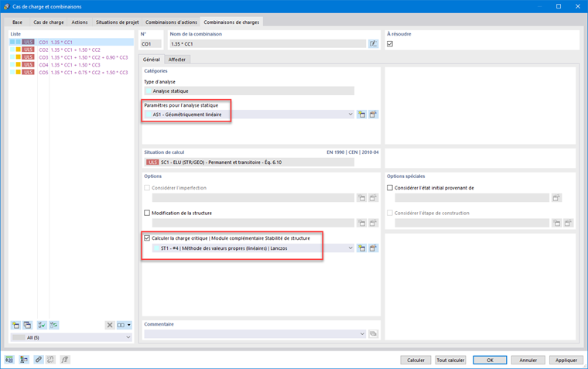Switch to the Base tab
The image size is (588, 369).
pos(17,22)
